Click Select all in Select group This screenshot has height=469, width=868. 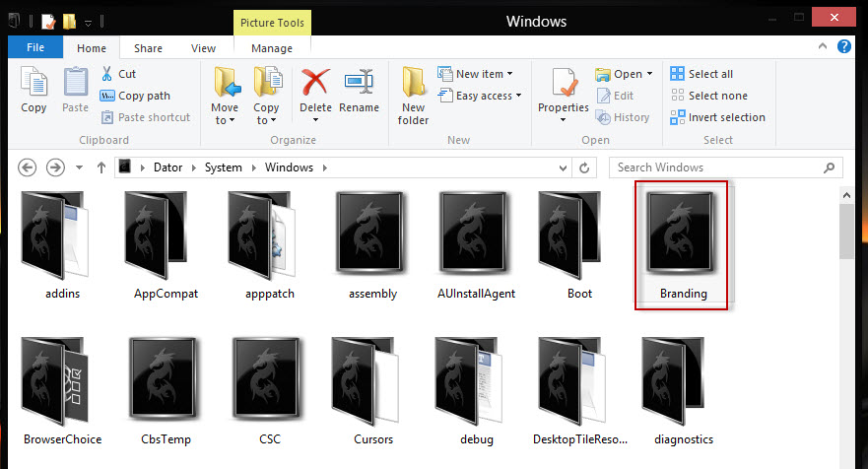point(701,74)
